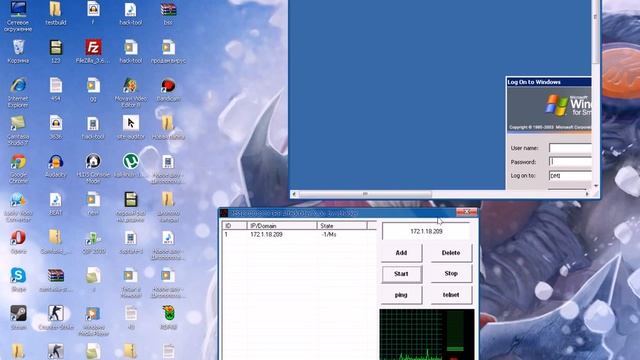Focus the User name field in logon dialog

tap(570, 148)
